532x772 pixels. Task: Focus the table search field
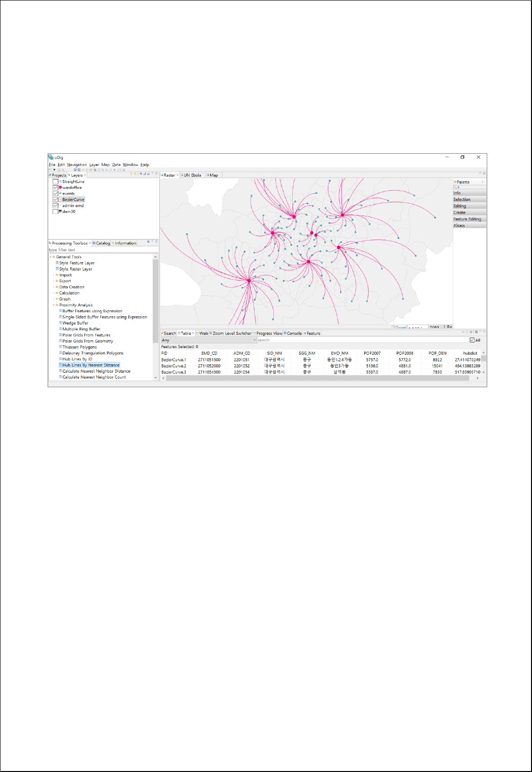click(362, 340)
